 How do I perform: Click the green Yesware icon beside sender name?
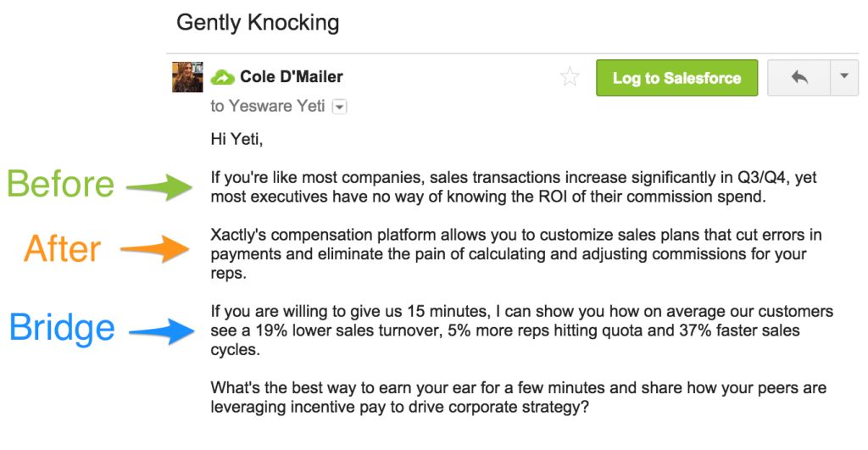tap(222, 77)
